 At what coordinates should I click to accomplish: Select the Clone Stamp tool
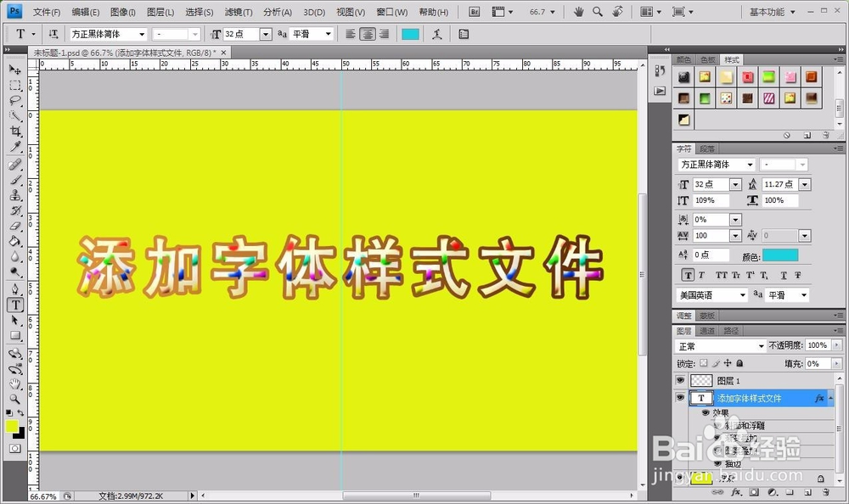tap(15, 195)
